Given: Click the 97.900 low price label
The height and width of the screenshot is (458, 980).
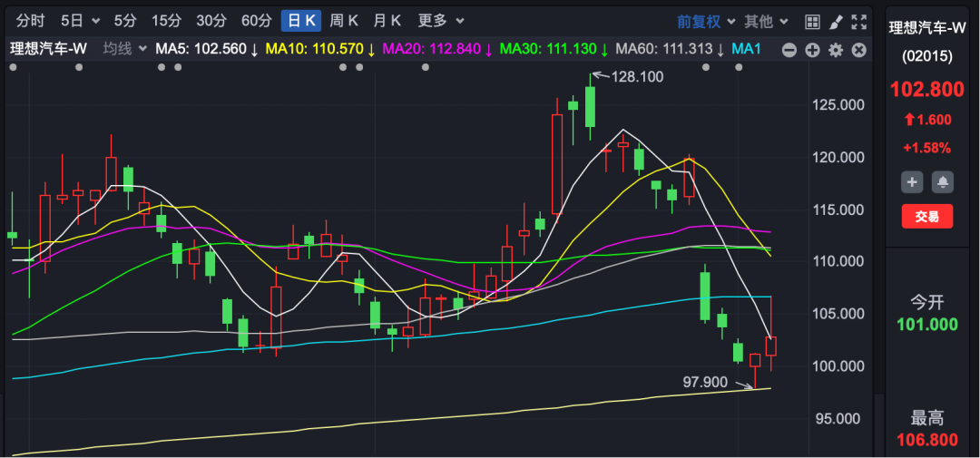Looking at the screenshot, I should [x=705, y=382].
